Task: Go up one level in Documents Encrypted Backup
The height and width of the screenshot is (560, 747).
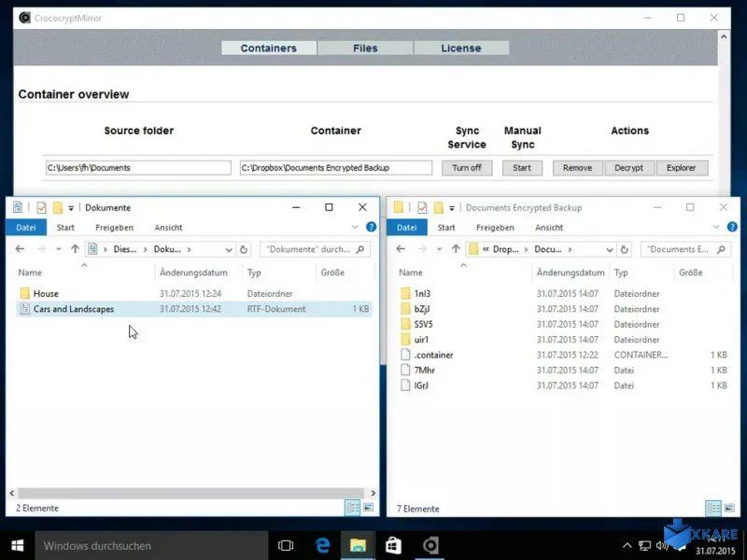Action: tap(455, 249)
